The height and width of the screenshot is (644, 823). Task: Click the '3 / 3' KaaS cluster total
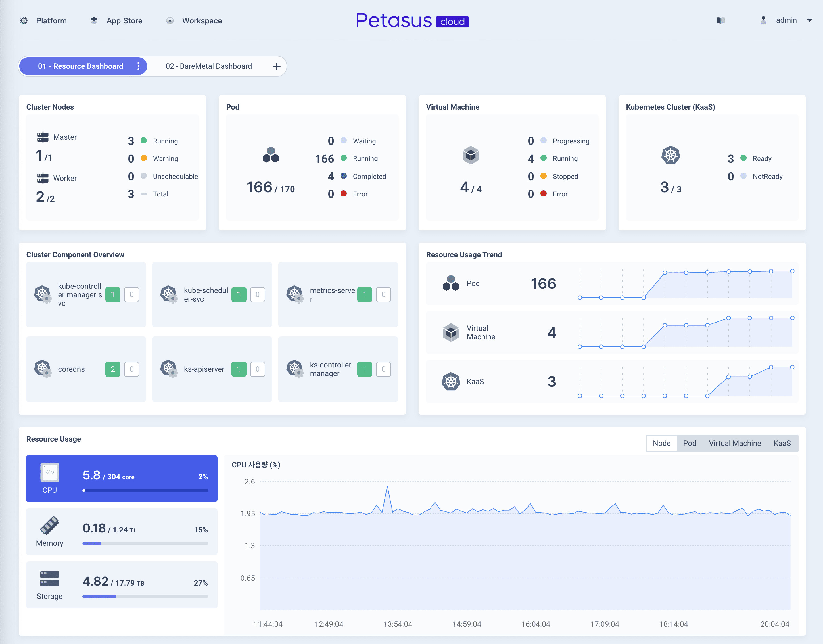click(x=671, y=187)
